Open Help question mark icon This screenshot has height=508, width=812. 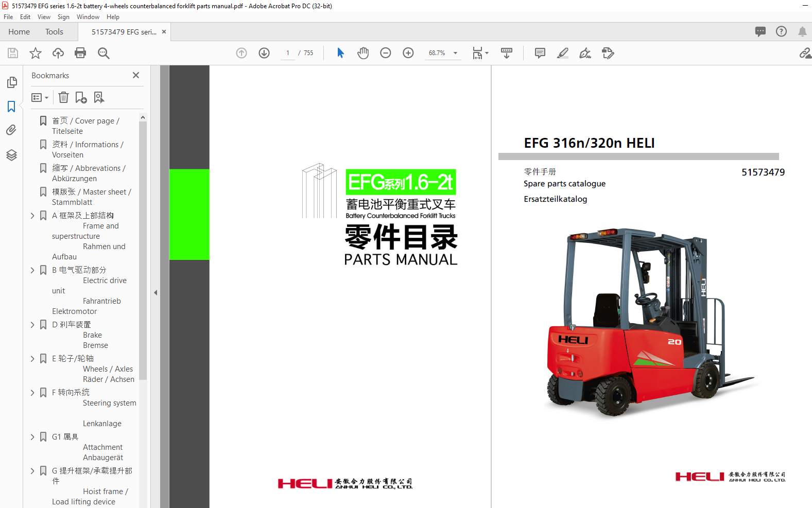tap(782, 31)
